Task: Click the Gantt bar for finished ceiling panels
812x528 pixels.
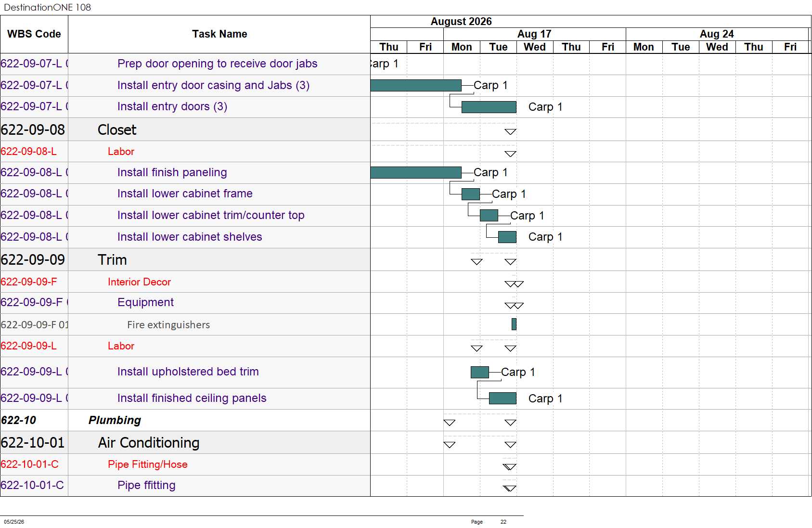Action: [503, 398]
